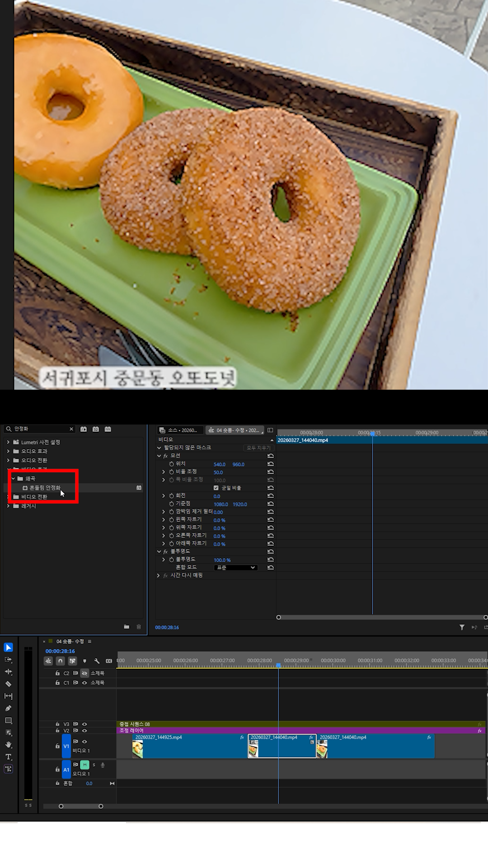
Task: Select the Rectangle tool
Action: pos(8,721)
